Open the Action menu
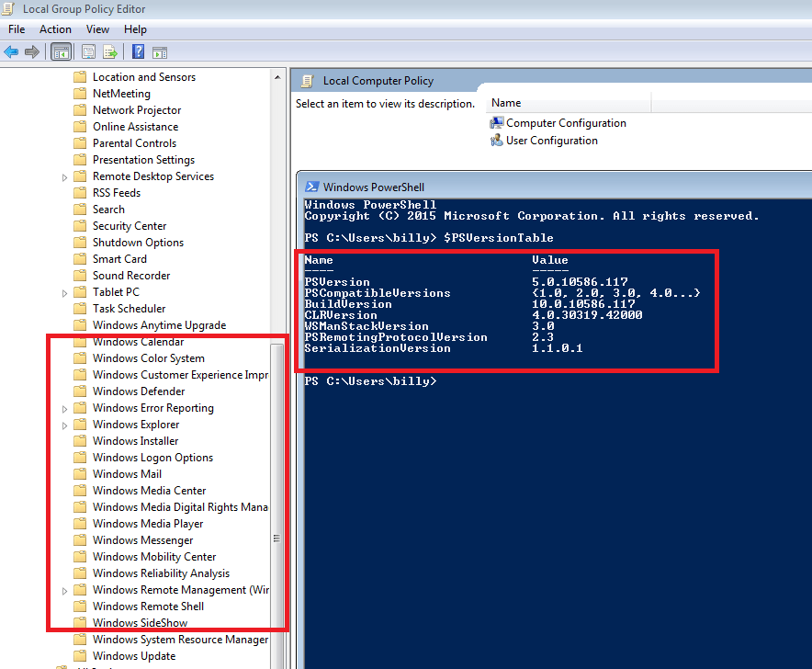 (x=55, y=28)
